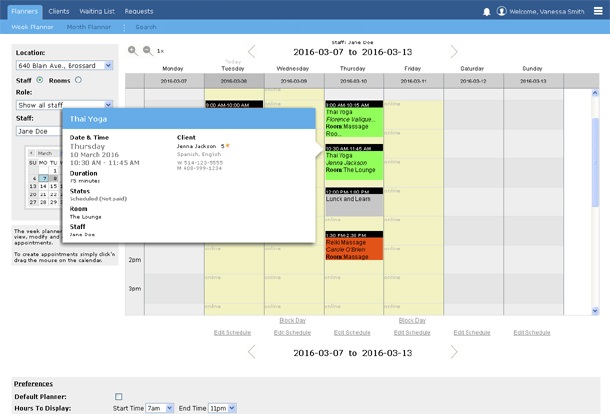Go to next week using bottom arrow
Viewport: 610px width, 414px height.
[x=454, y=352]
